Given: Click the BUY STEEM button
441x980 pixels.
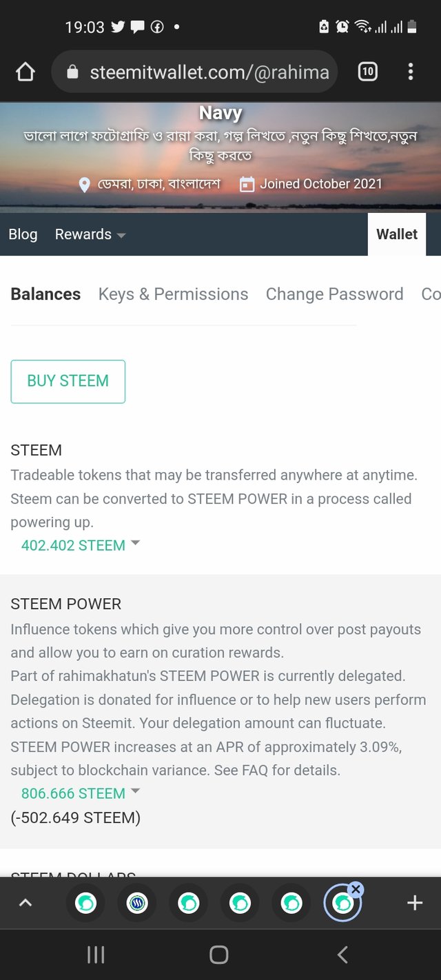Looking at the screenshot, I should (x=68, y=381).
